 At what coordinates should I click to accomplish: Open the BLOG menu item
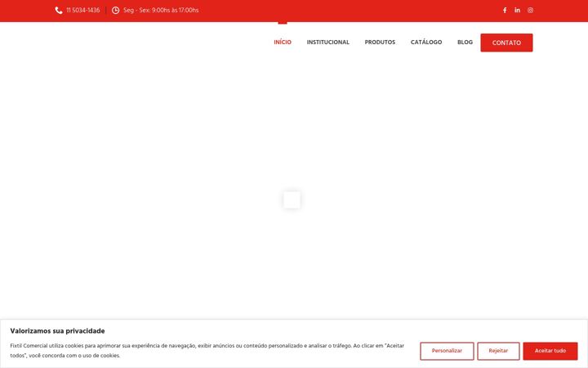tap(465, 42)
